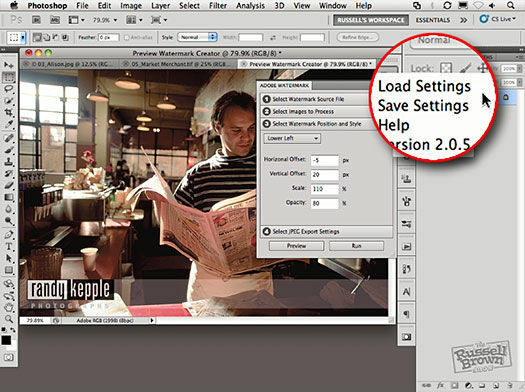525x392 pixels.
Task: Select the History Brush tool
Action: click(9, 173)
